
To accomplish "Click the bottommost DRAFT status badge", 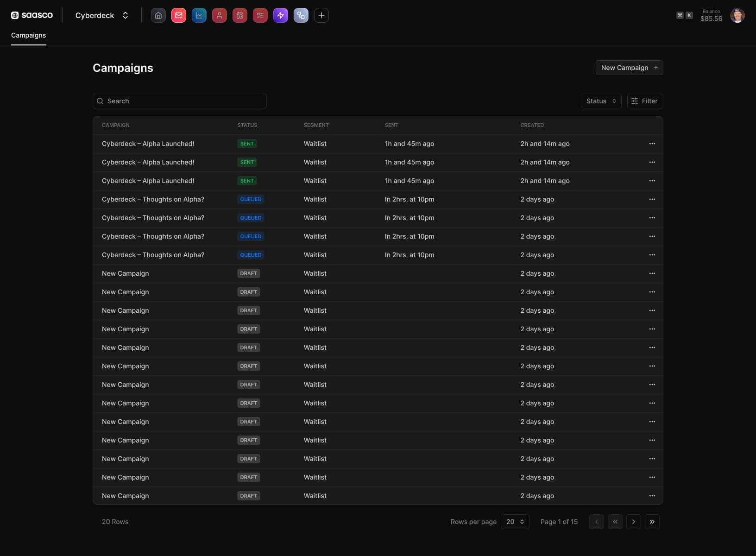I will pos(248,496).
